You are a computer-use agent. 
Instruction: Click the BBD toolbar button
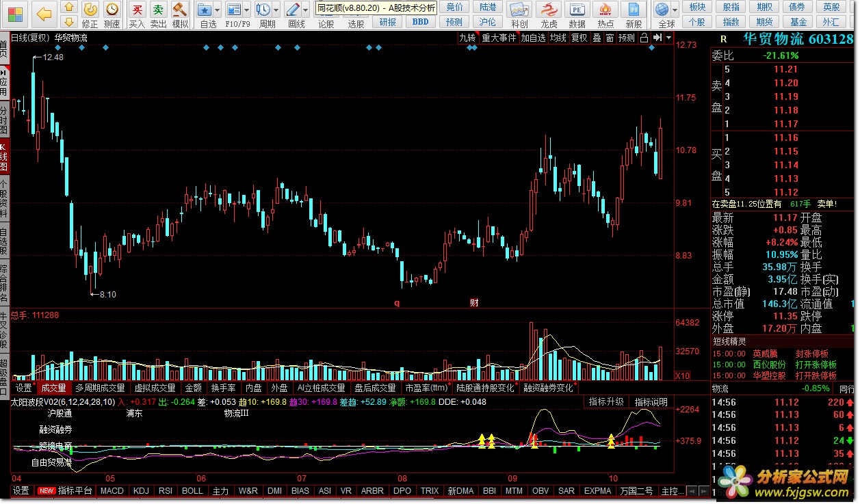(420, 22)
